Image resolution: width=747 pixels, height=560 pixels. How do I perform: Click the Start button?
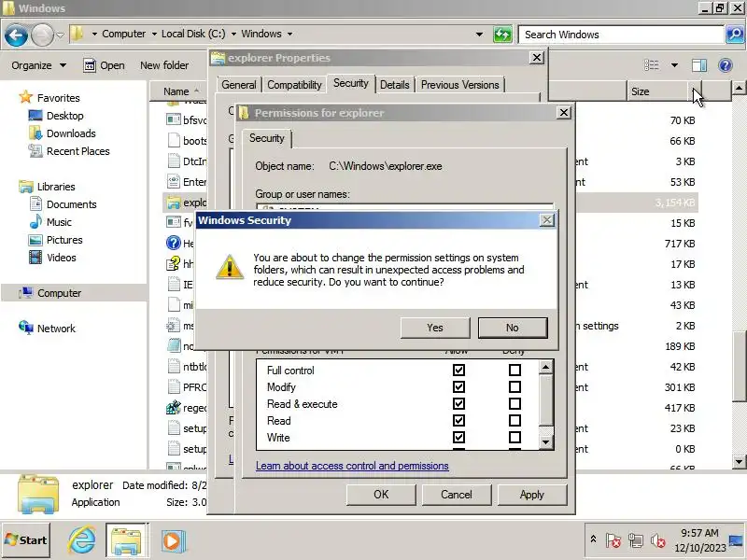click(26, 540)
